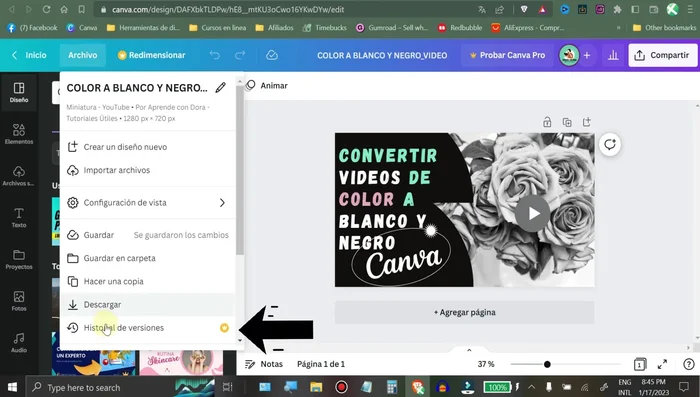Expand Configuración de vista submenu
The image size is (700, 397).
147,203
